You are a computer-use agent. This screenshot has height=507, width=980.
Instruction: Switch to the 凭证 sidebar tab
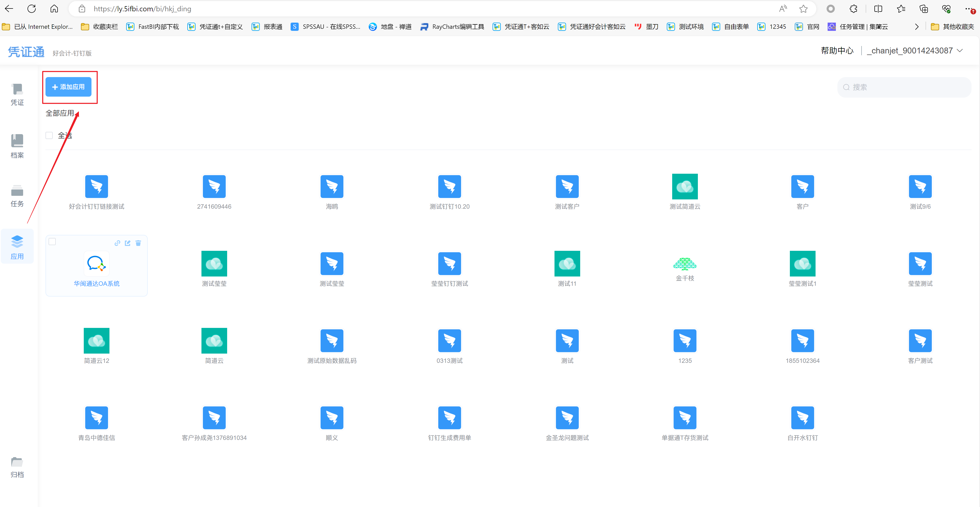[x=17, y=95]
